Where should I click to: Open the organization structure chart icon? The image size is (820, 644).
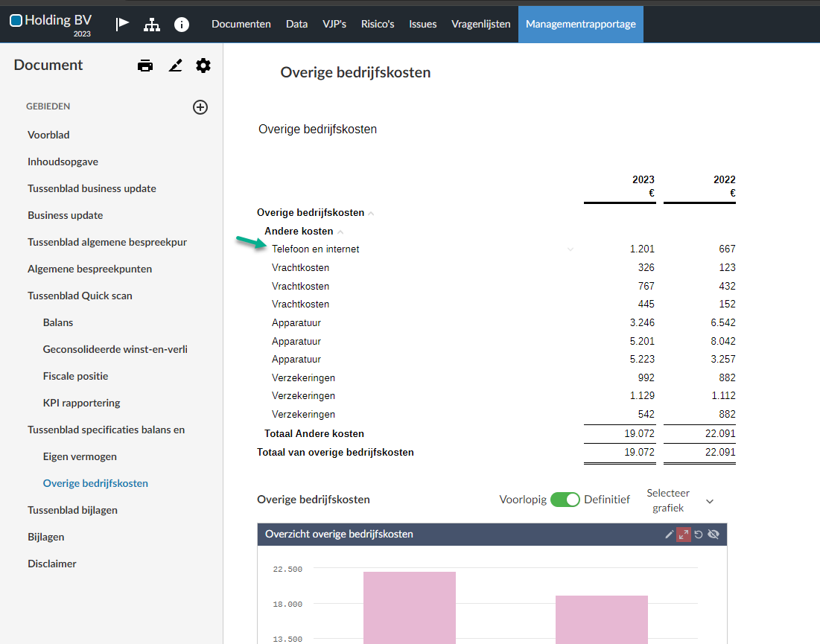152,24
